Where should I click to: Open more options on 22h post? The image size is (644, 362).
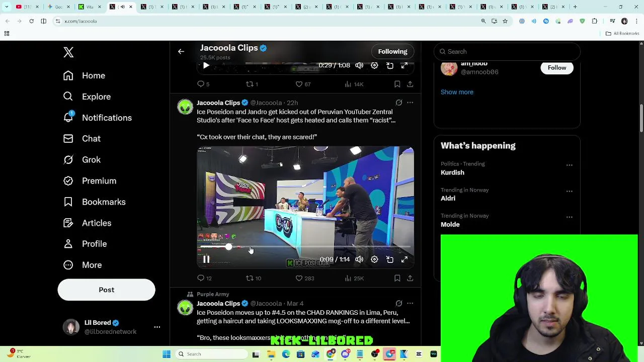410,103
